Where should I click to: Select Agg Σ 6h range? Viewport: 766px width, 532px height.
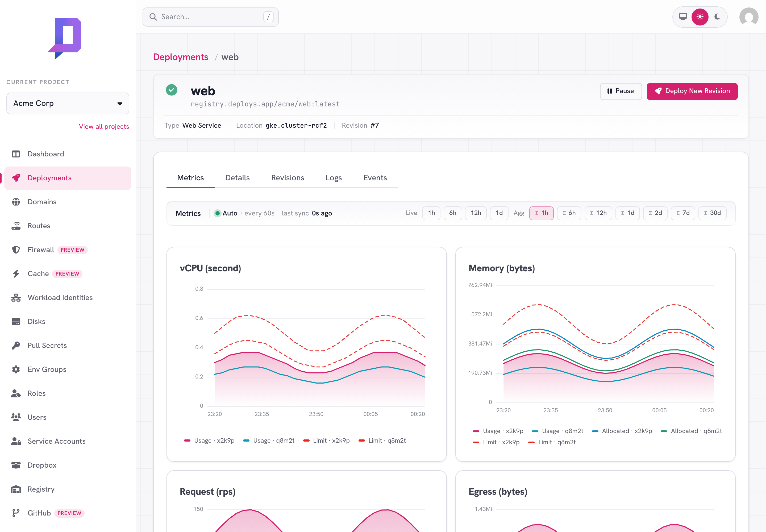pyautogui.click(x=569, y=213)
